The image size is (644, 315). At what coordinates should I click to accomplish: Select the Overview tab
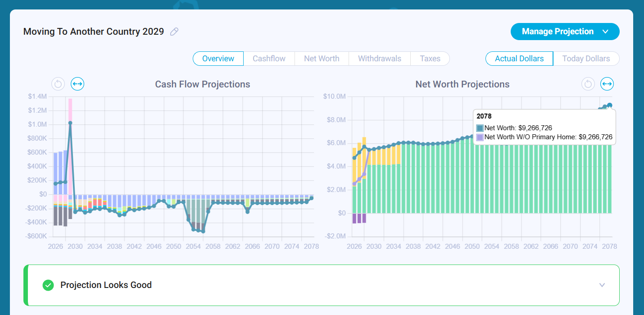218,59
